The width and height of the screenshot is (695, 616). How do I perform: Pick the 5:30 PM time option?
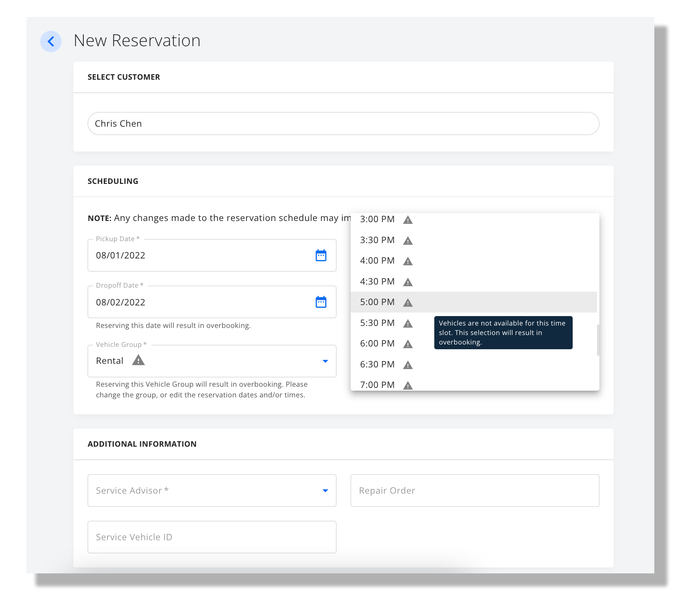(x=473, y=323)
